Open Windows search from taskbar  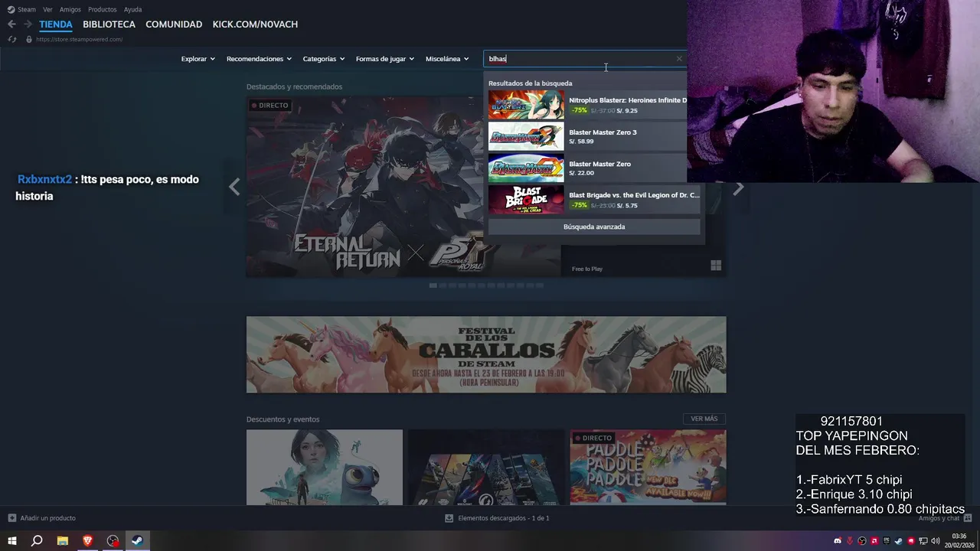(x=37, y=541)
